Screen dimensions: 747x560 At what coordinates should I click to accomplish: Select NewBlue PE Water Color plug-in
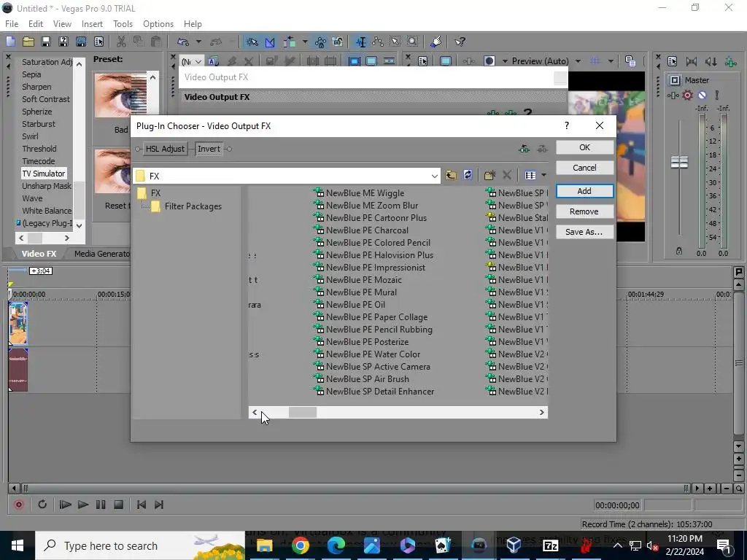coord(367,354)
